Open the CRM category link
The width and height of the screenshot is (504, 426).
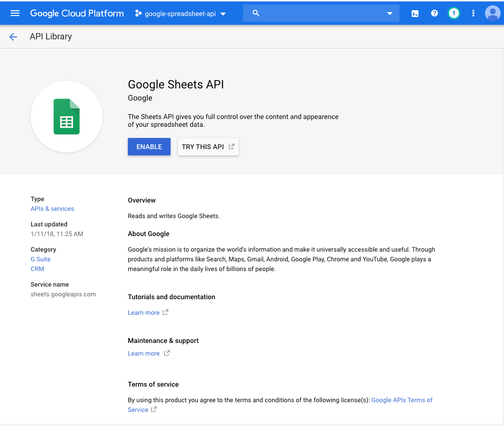37,269
